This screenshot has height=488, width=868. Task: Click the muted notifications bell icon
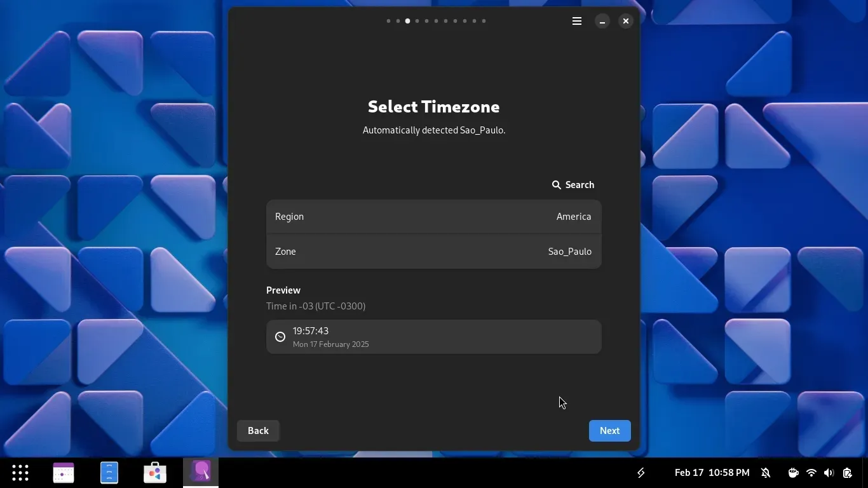pos(766,473)
